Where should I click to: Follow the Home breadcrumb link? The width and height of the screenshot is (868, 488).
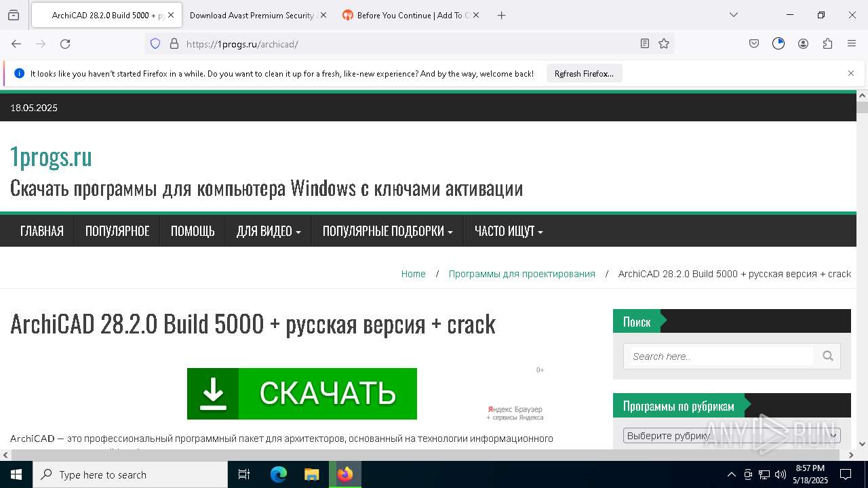pos(414,274)
